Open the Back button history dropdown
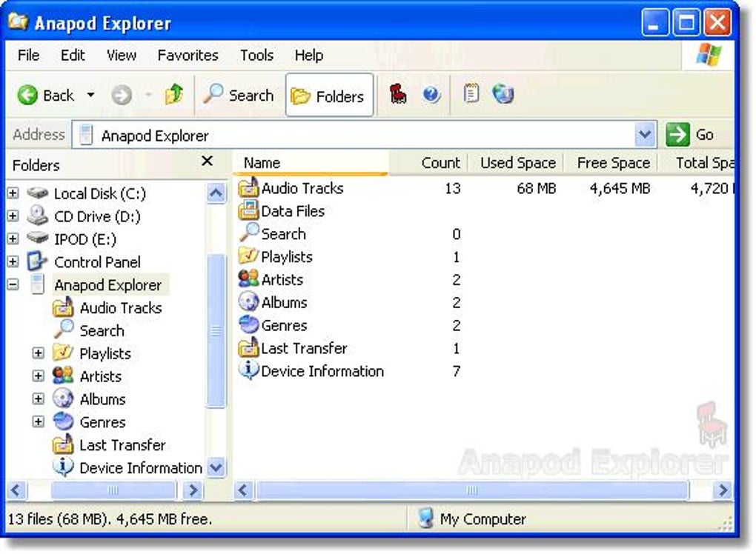The width and height of the screenshot is (756, 554). click(90, 95)
